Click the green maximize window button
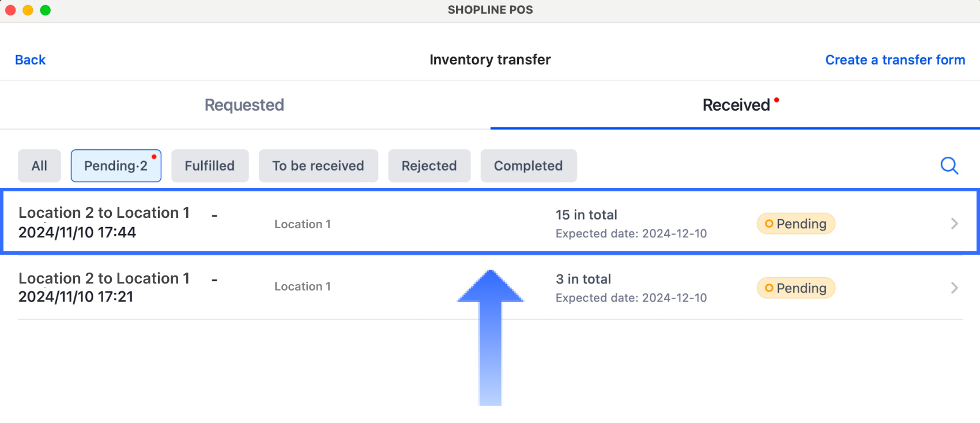980x423 pixels. 46,10
